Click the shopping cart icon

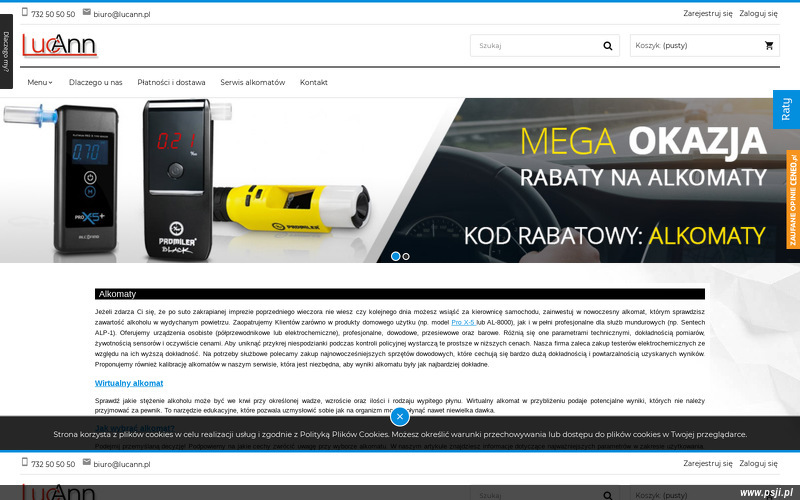click(x=769, y=45)
